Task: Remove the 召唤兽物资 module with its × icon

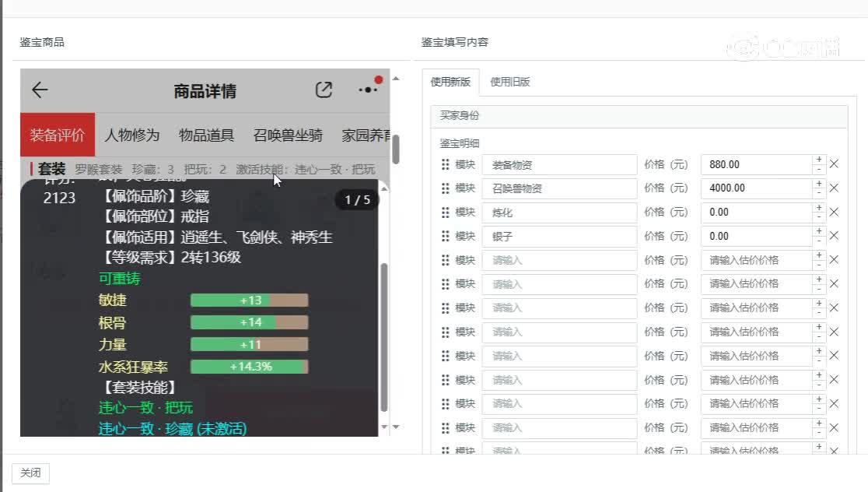Action: [835, 188]
